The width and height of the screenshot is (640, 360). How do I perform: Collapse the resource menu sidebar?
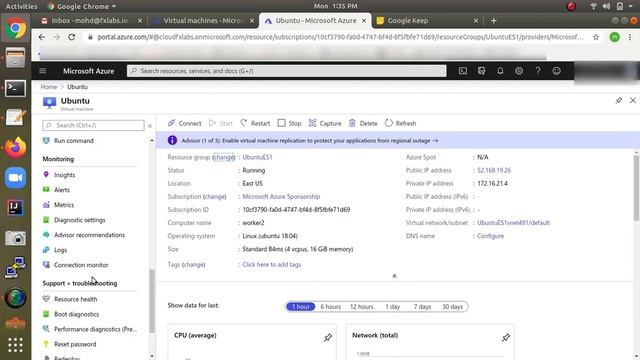point(150,126)
